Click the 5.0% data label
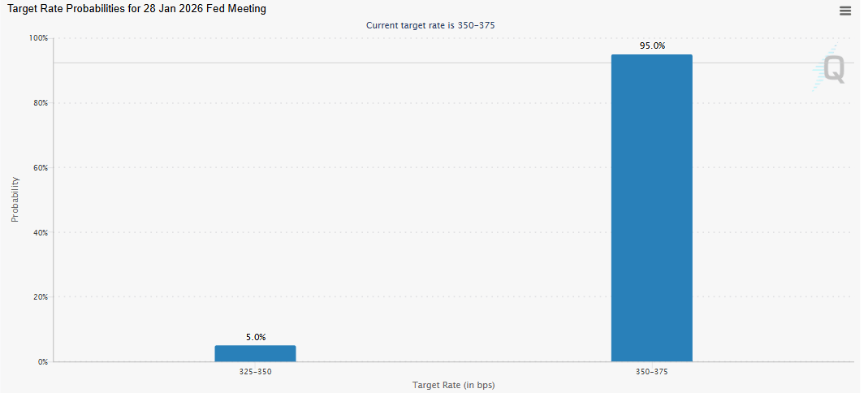Screen dimensions: 868x393 (255, 337)
